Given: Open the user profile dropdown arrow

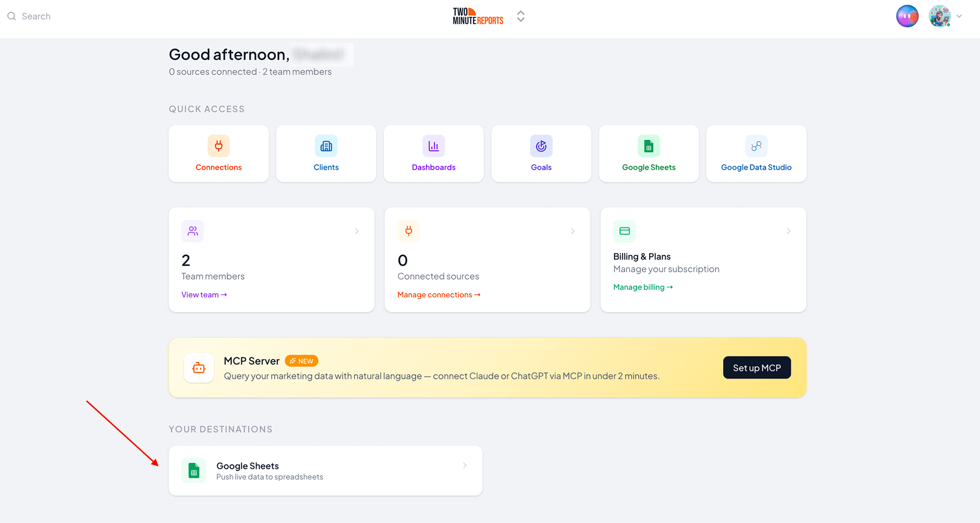Looking at the screenshot, I should point(959,16).
